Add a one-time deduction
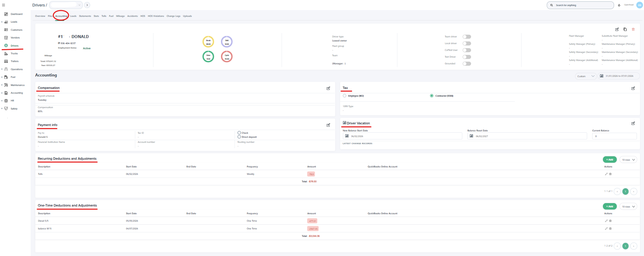 pyautogui.click(x=610, y=206)
